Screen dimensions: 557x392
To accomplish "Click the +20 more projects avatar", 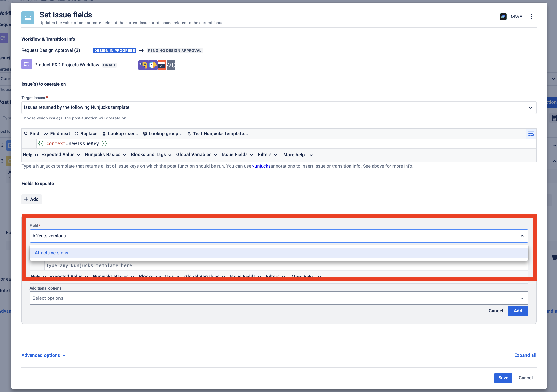I will click(171, 65).
